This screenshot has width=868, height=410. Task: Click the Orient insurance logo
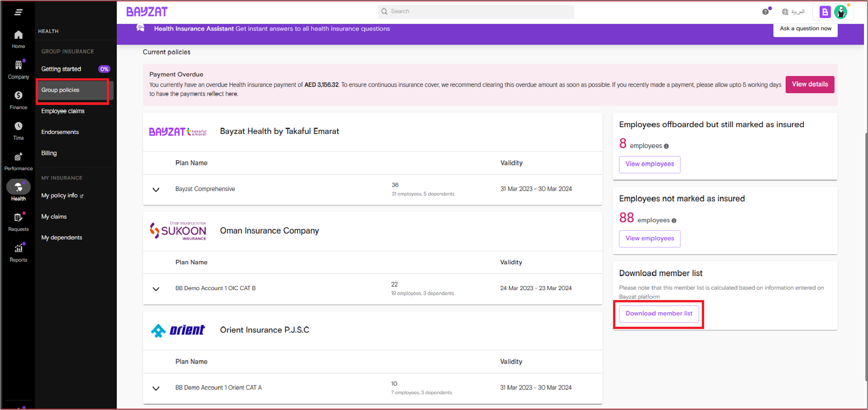coord(178,330)
